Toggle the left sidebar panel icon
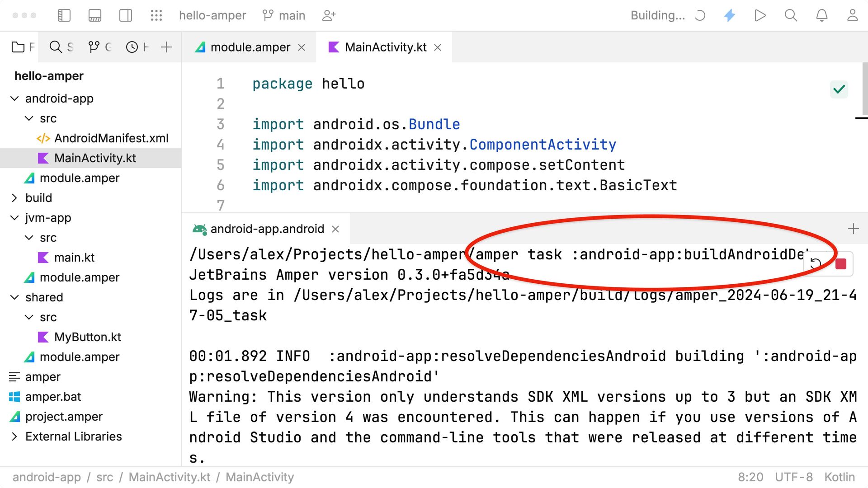The image size is (868, 488). 64,15
